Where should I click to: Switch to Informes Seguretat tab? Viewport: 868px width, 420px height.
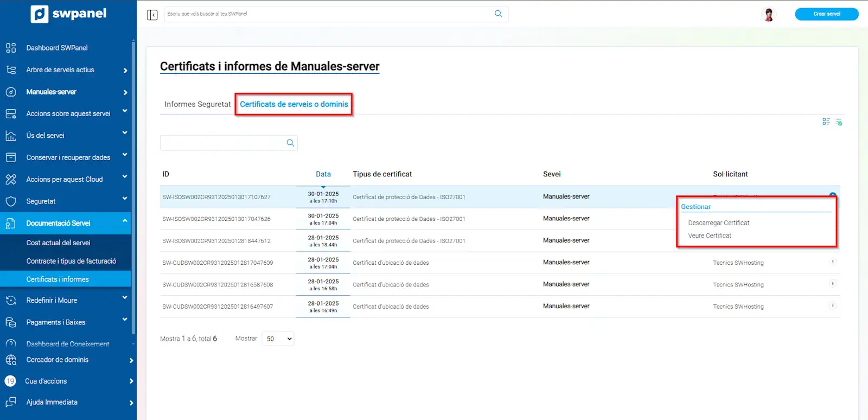(x=197, y=104)
